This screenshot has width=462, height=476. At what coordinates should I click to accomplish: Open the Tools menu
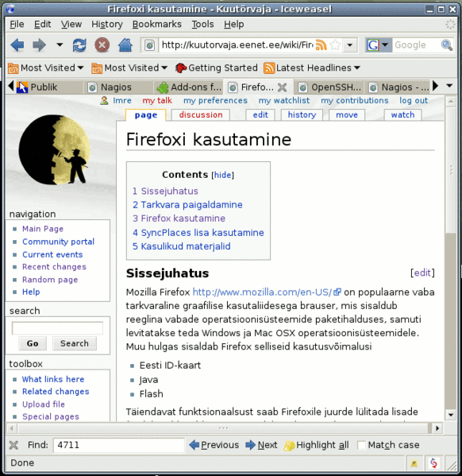pos(202,25)
